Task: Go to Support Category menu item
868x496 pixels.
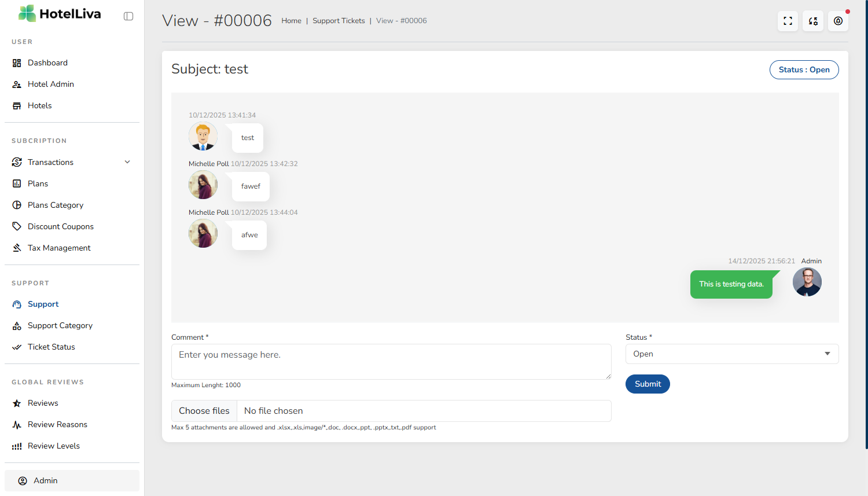Action: [60, 326]
